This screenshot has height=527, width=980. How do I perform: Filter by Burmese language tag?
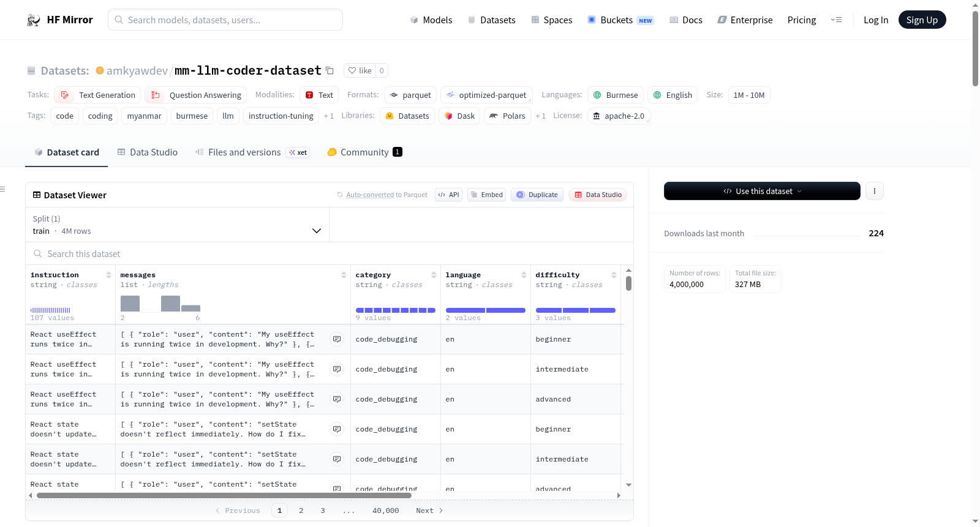click(616, 95)
